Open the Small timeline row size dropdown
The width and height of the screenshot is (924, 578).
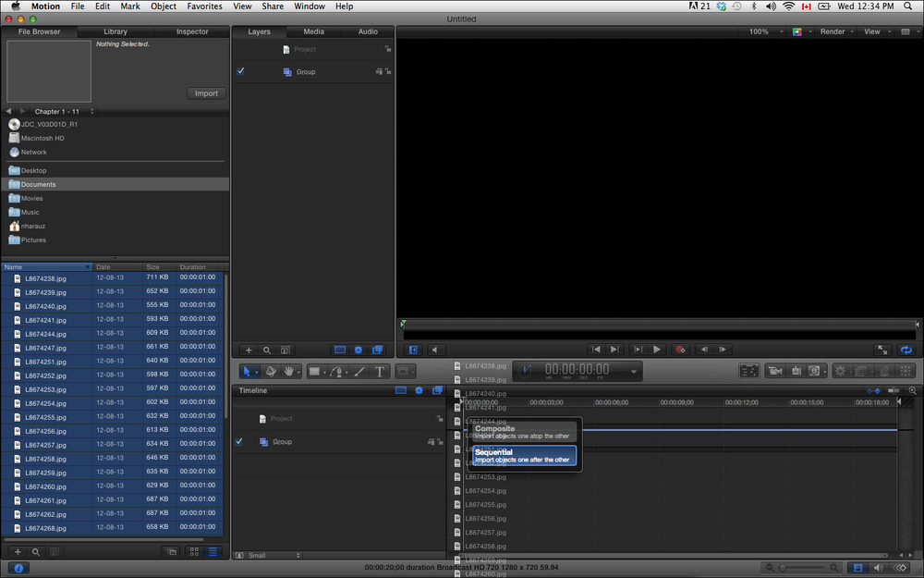(268, 556)
